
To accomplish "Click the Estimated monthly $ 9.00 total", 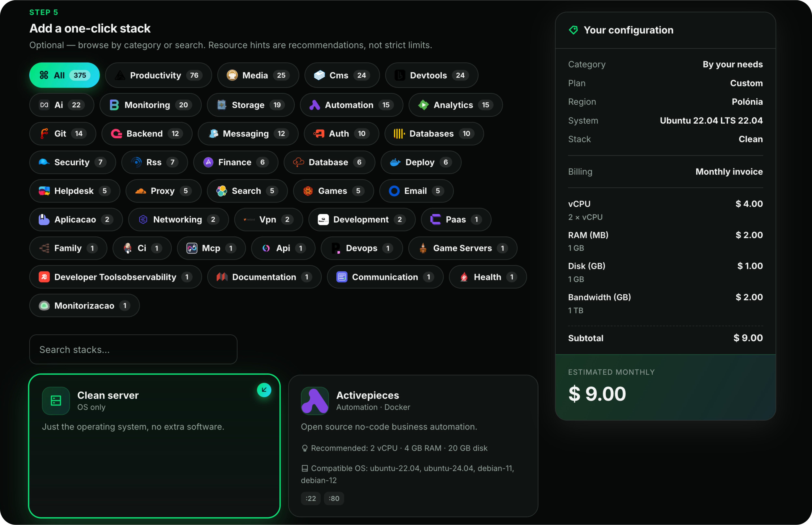I will 597,394.
